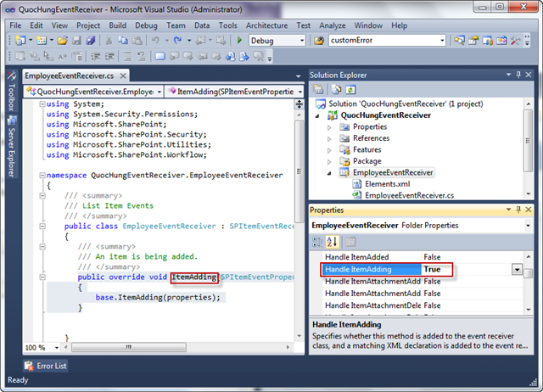Click the Uncomment Selected Lines icon
This screenshot has width=543, height=392.
tap(142, 56)
